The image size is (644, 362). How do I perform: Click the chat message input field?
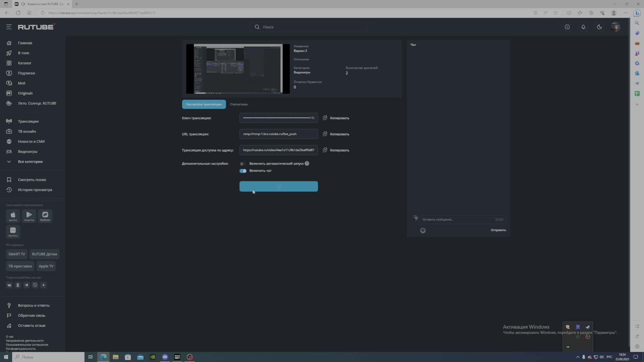tap(456, 220)
